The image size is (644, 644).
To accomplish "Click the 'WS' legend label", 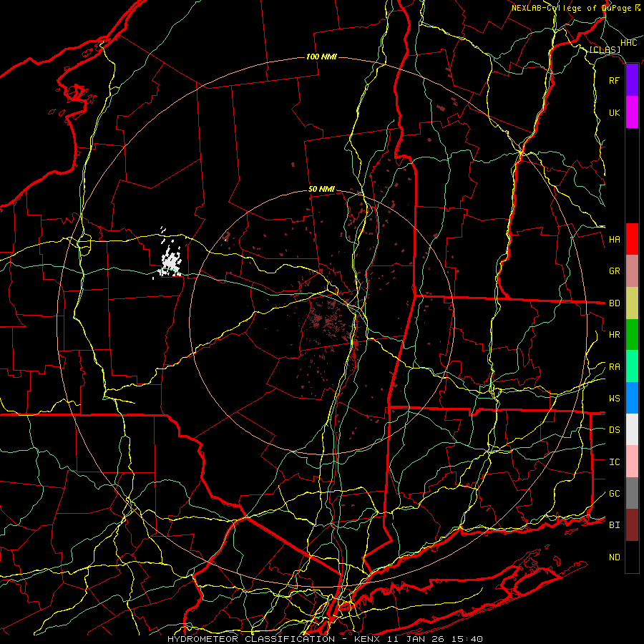I will pyautogui.click(x=615, y=399).
